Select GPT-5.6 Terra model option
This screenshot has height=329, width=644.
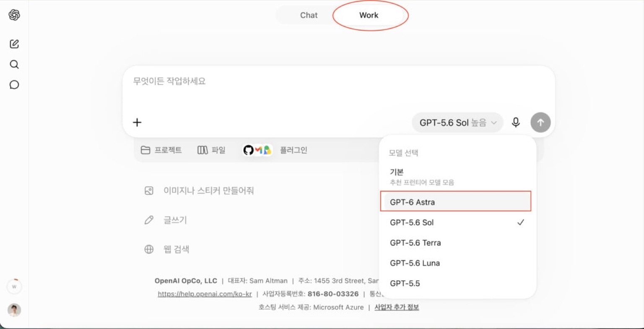457,243
